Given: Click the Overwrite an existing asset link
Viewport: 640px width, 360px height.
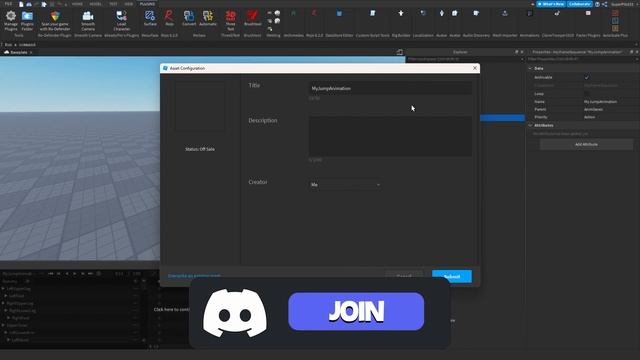Looking at the screenshot, I should coord(194,276).
